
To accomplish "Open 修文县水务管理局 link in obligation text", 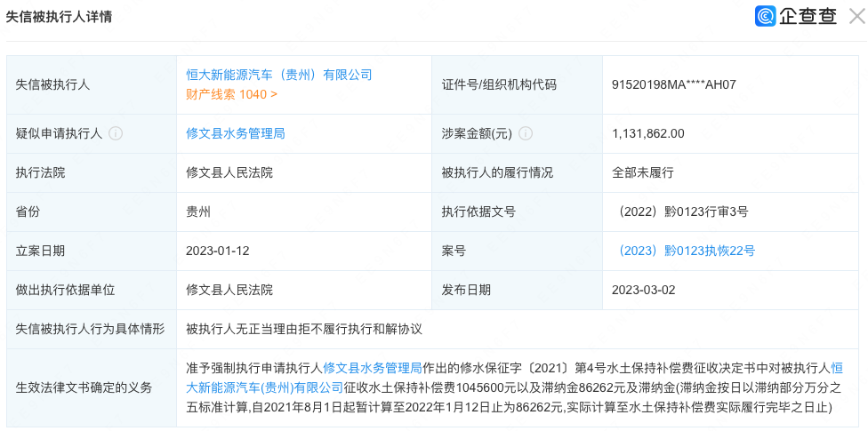I will [372, 367].
